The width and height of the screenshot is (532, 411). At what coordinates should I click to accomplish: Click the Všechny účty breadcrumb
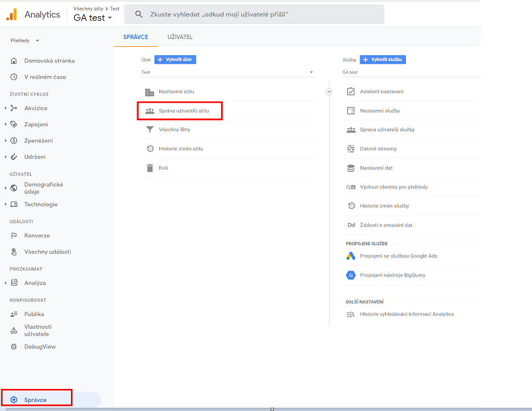click(x=88, y=9)
